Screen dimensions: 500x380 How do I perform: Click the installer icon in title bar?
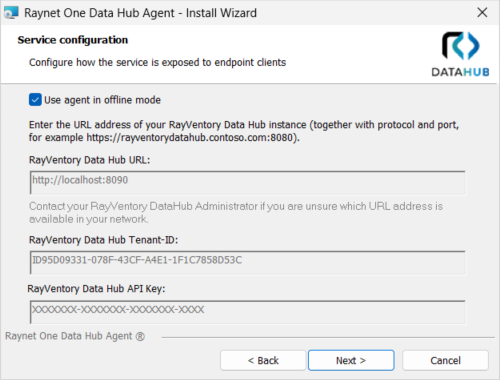click(11, 13)
